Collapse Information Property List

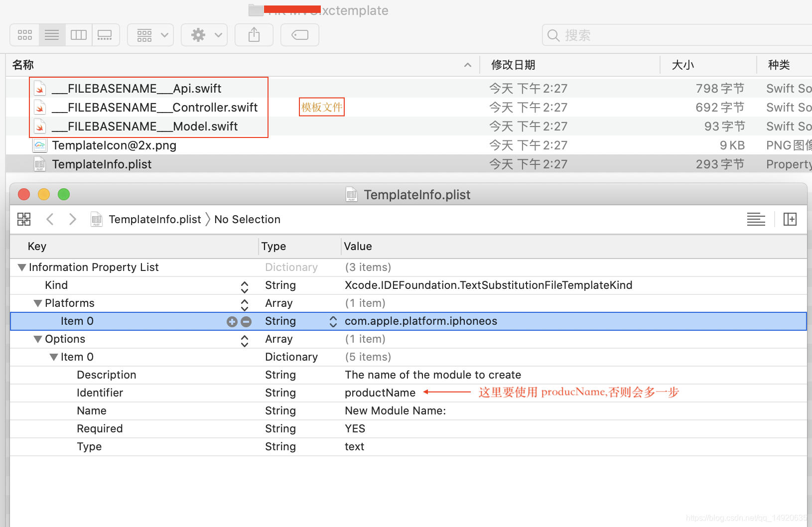click(x=21, y=267)
